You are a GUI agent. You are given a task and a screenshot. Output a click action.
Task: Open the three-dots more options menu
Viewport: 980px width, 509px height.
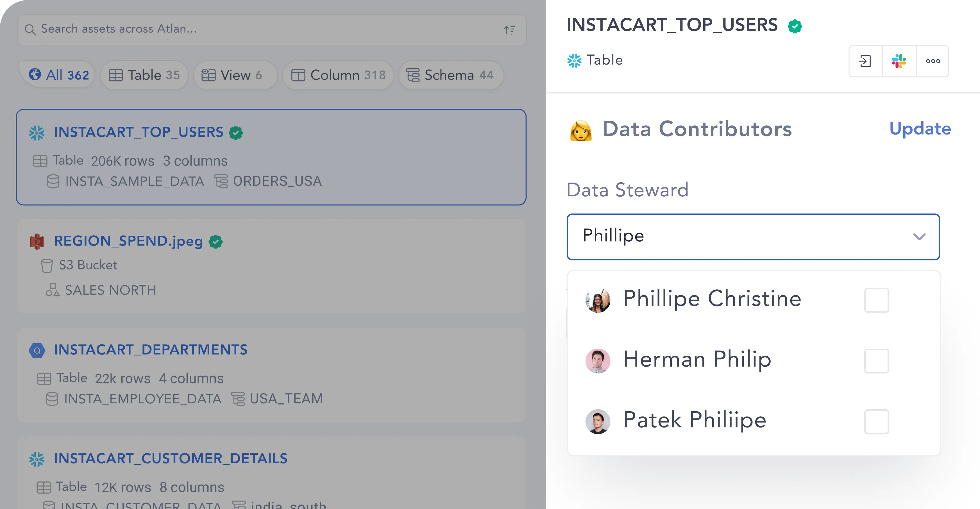933,61
